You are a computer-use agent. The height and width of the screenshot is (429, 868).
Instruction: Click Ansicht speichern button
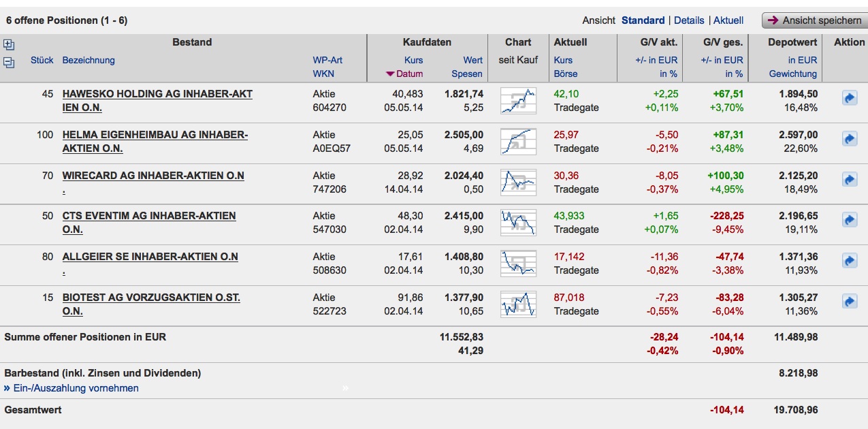(x=814, y=20)
